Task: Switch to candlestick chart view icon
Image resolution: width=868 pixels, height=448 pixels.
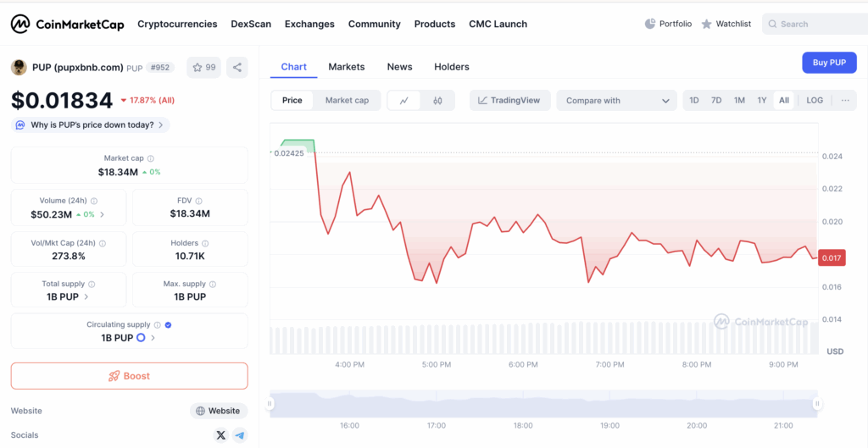Action: pos(437,101)
